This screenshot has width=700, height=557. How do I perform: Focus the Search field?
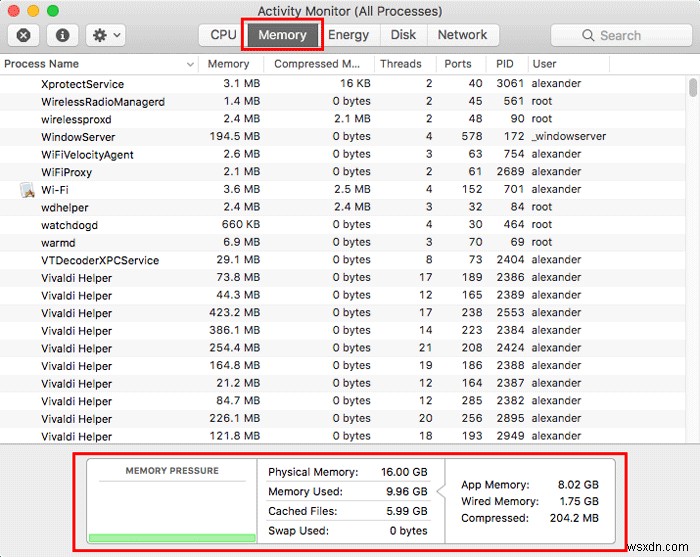coord(621,35)
